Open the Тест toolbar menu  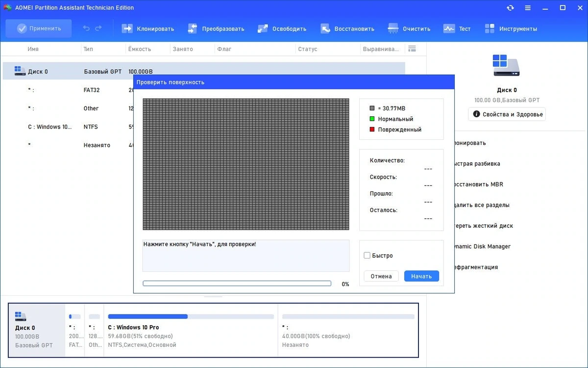pos(457,28)
